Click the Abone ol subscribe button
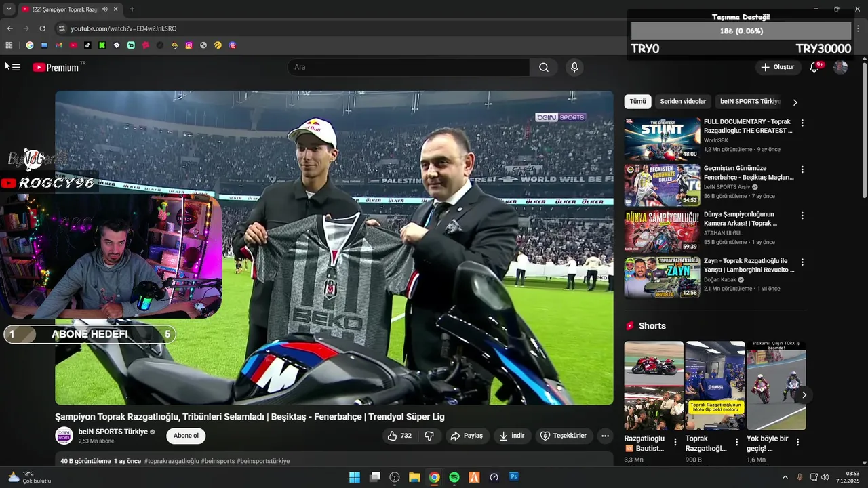This screenshot has height=488, width=868. [x=186, y=436]
